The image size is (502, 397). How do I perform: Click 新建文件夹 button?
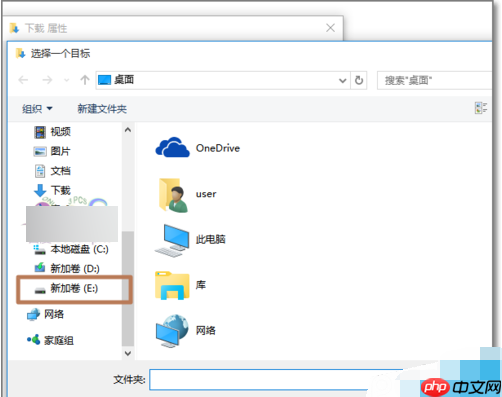[x=102, y=109]
